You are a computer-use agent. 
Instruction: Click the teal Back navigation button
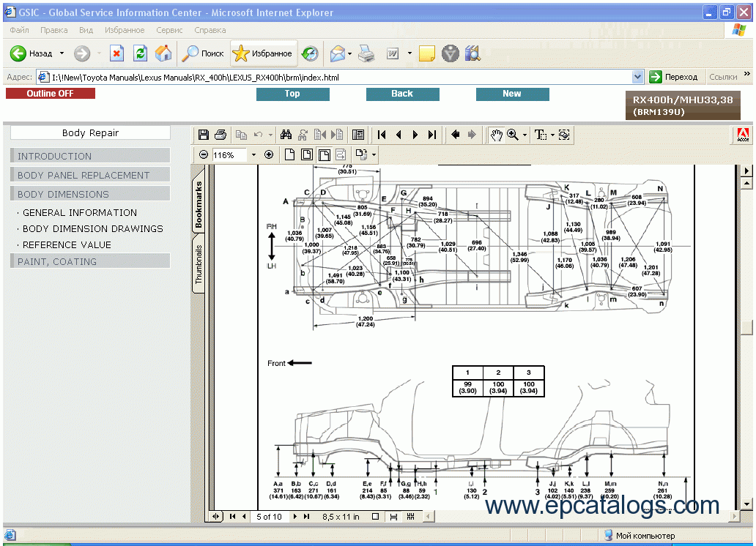[x=403, y=94]
